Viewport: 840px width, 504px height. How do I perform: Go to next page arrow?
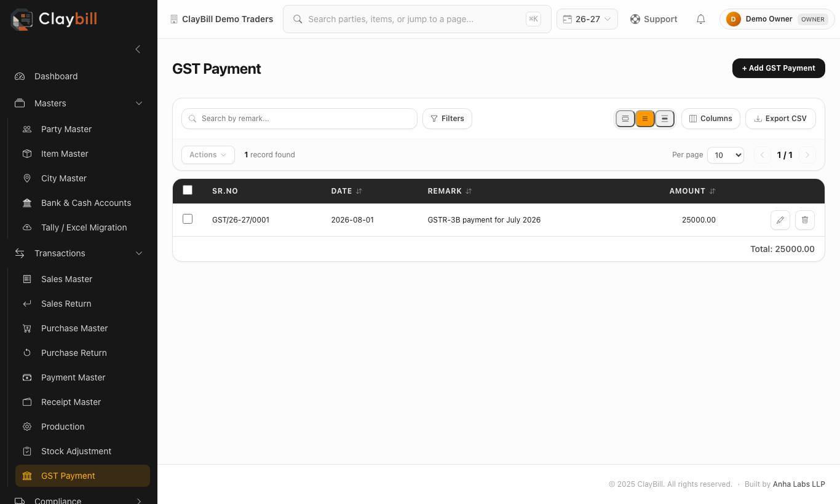807,155
